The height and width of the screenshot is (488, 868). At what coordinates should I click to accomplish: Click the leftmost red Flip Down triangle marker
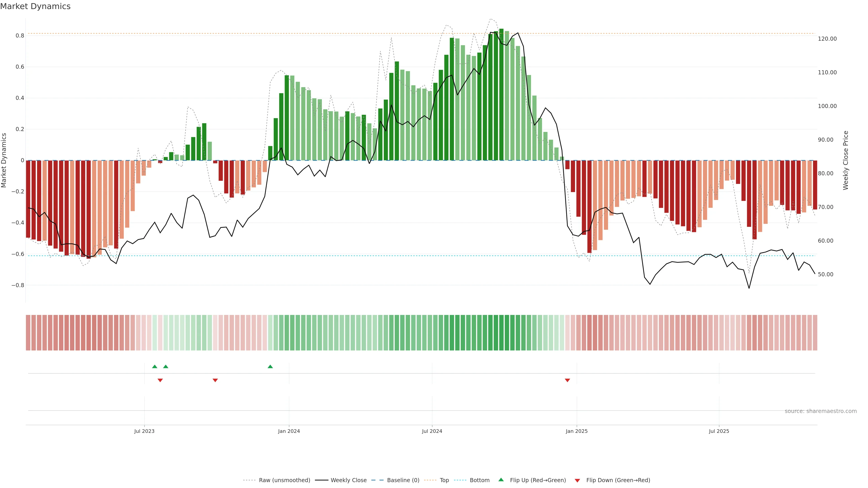coord(160,380)
